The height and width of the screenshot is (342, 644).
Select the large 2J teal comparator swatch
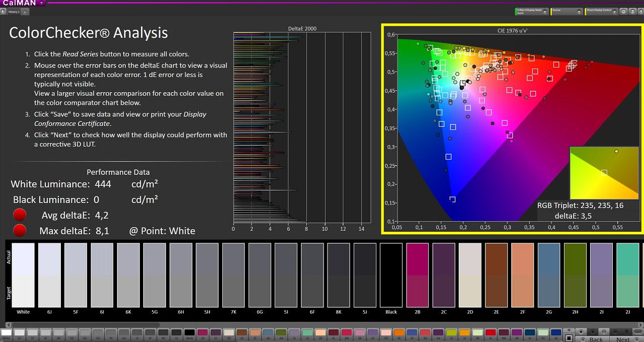[x=628, y=275]
